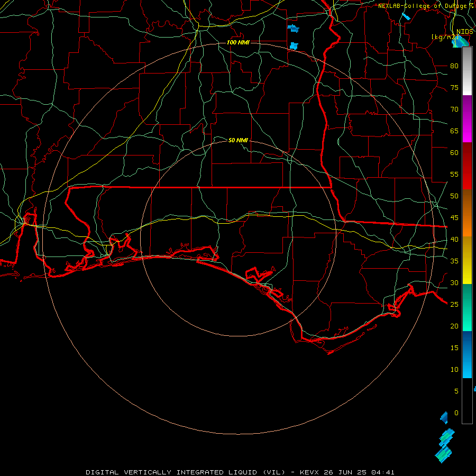This screenshot has width=476, height=476.
Task: Select the 80 value on the VIL scale
Action: 454,66
